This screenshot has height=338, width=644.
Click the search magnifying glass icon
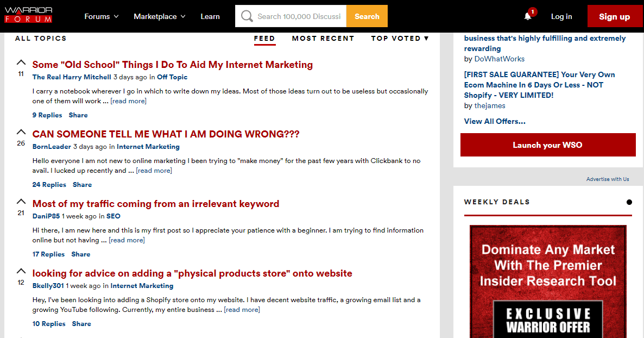point(247,16)
